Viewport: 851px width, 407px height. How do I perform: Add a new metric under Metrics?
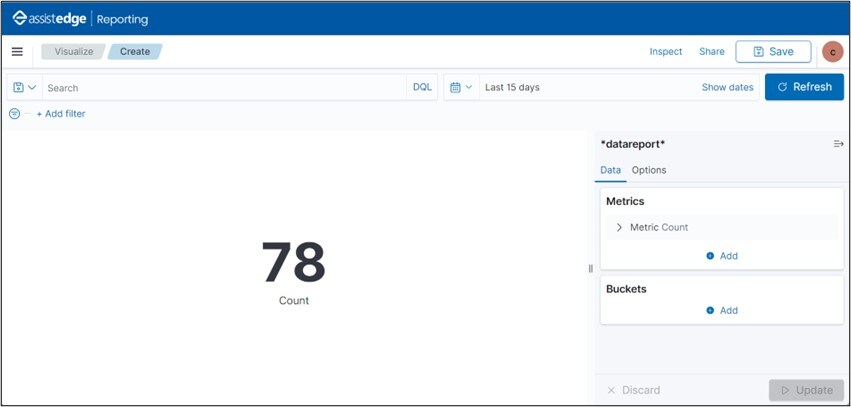coord(722,256)
